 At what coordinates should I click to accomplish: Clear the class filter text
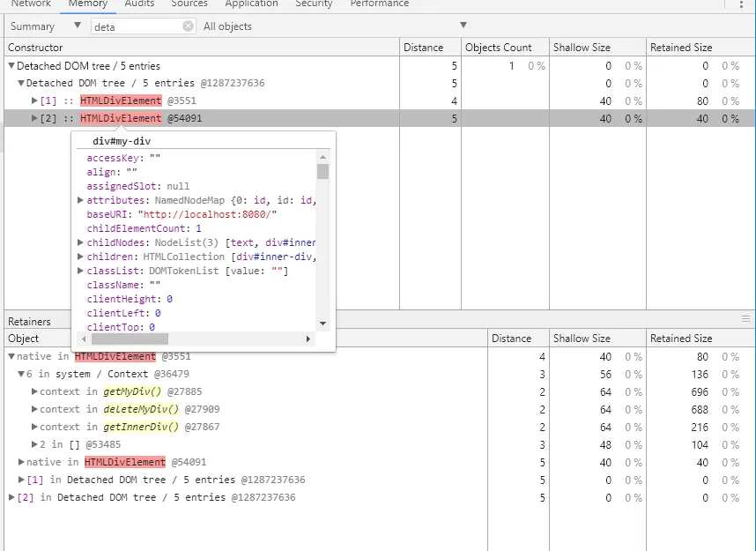pyautogui.click(x=188, y=26)
